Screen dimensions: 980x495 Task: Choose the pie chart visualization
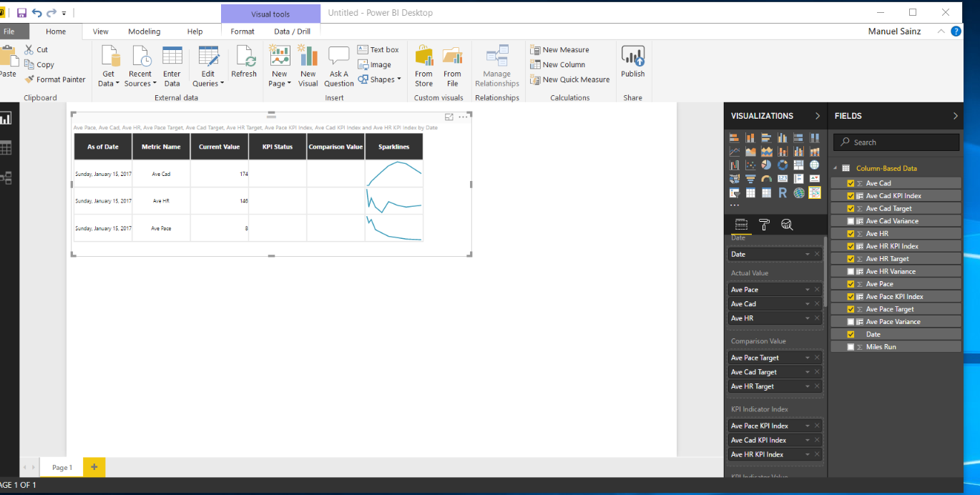pyautogui.click(x=766, y=165)
